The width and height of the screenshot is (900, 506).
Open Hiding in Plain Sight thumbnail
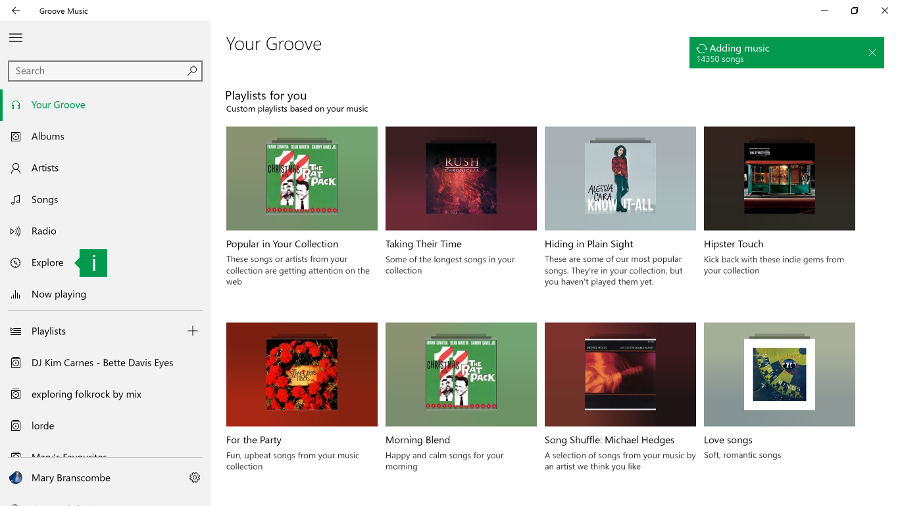620,178
